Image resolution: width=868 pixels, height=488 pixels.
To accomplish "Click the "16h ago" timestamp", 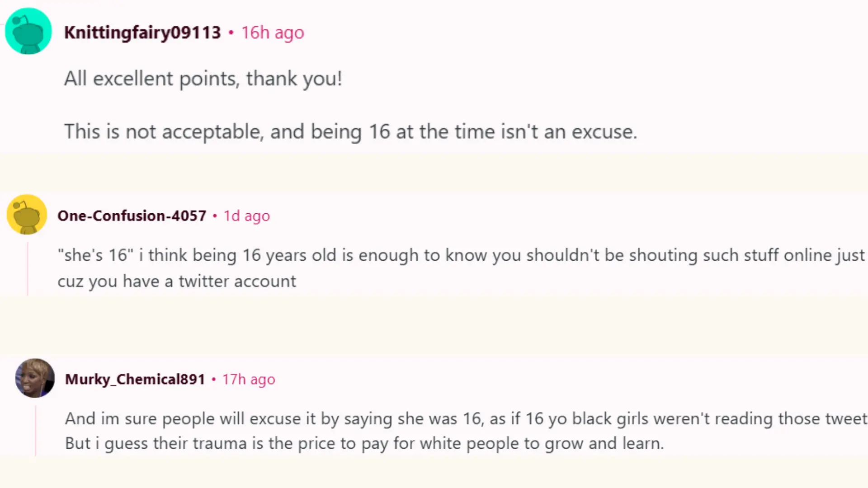I will [x=272, y=33].
